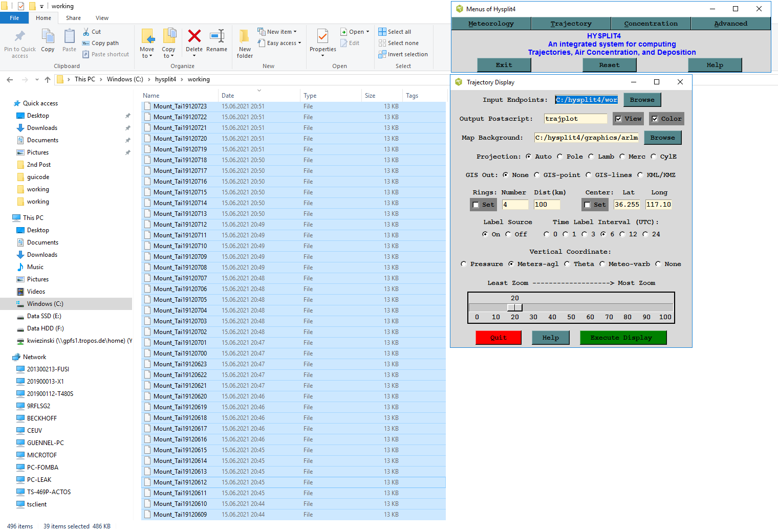Open recent locations dropdown arrow
778x532 pixels.
pos(37,79)
